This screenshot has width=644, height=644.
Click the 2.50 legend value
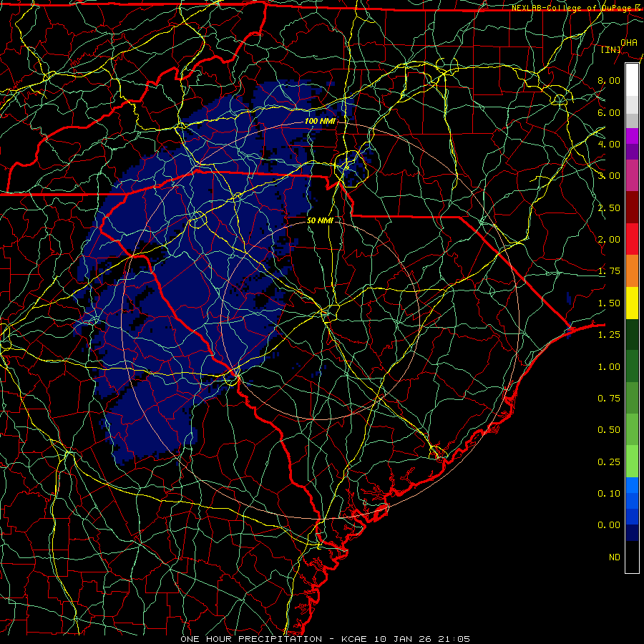coord(609,208)
